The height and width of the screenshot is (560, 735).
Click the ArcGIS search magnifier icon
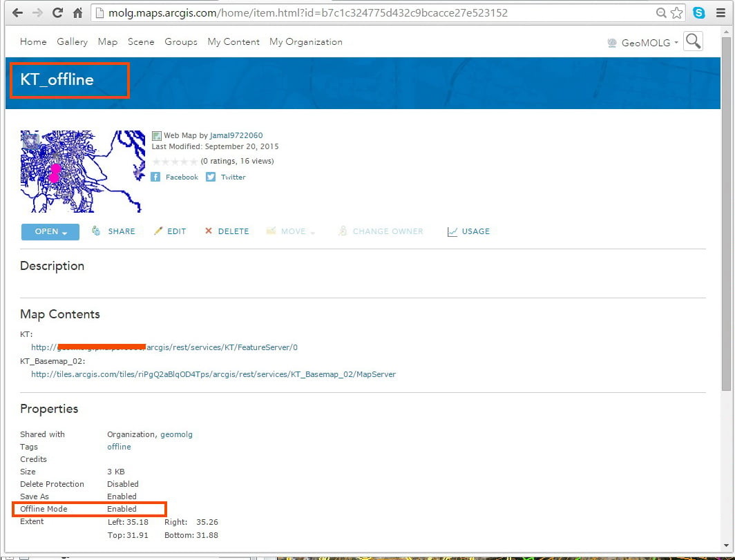pos(693,41)
